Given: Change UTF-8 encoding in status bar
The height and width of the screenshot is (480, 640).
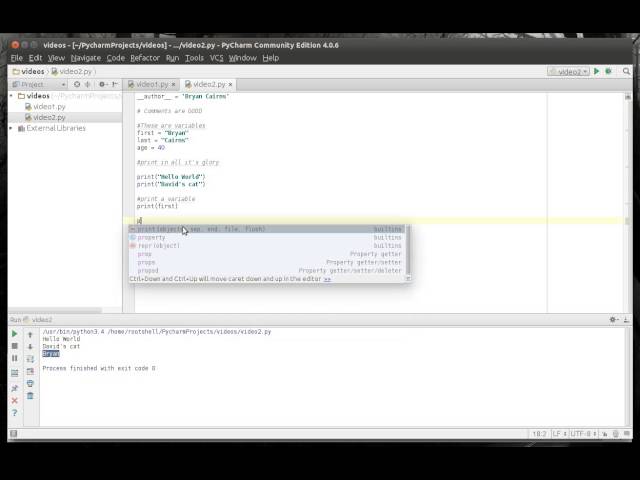Looking at the screenshot, I should (x=584, y=434).
